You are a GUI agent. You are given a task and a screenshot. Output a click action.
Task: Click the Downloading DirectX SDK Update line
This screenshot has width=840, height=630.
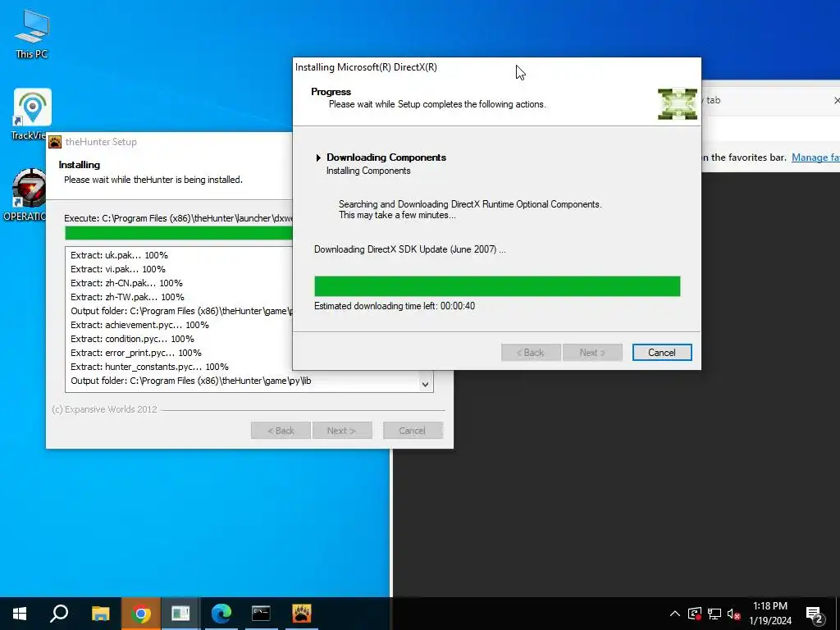tap(410, 249)
